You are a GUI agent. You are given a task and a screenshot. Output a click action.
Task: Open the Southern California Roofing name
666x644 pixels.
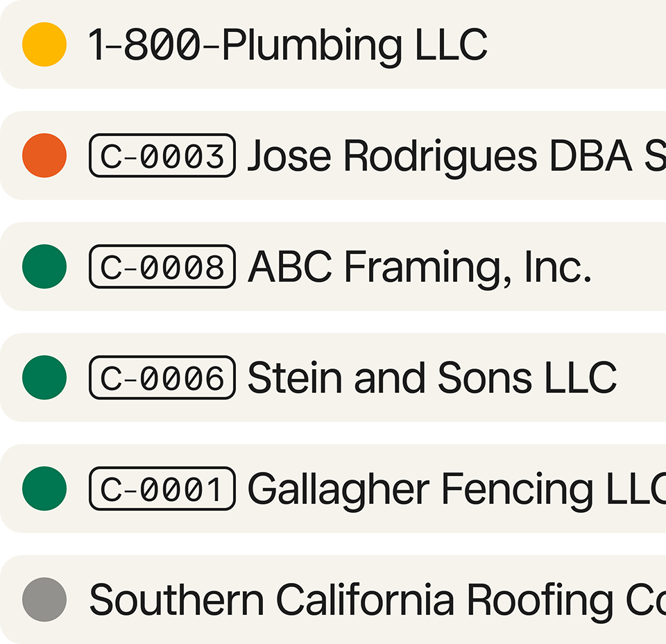tap(375, 600)
